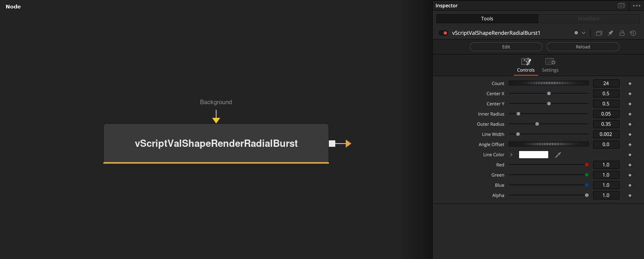Click the Inner Radius slider handle
644x259 pixels.
(518, 114)
